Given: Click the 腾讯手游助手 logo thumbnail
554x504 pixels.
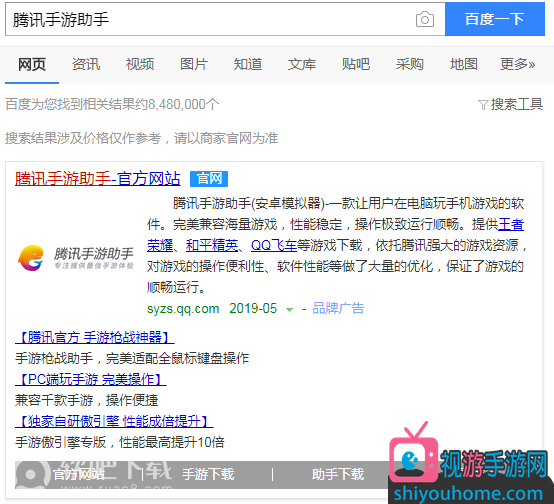Looking at the screenshot, I should coord(76,258).
